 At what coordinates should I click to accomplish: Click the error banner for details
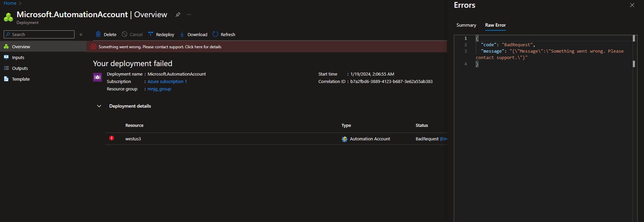point(267,47)
